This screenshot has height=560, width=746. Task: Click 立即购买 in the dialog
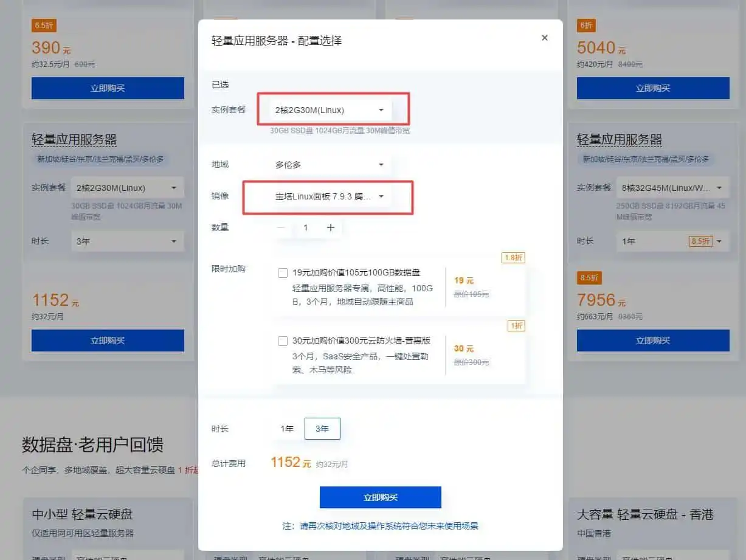click(380, 497)
